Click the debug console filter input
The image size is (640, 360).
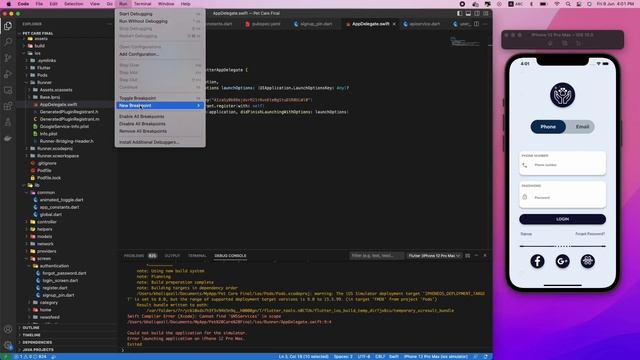coord(376,256)
